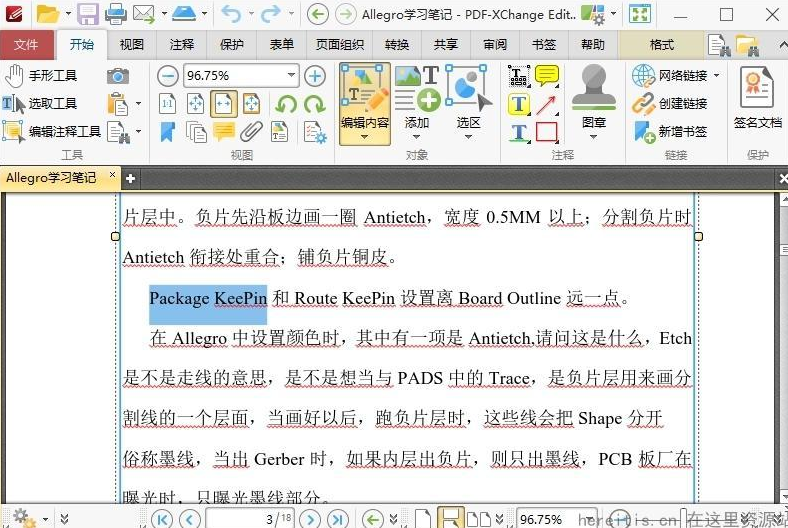Expand the 选区 dropdown

coord(468,137)
